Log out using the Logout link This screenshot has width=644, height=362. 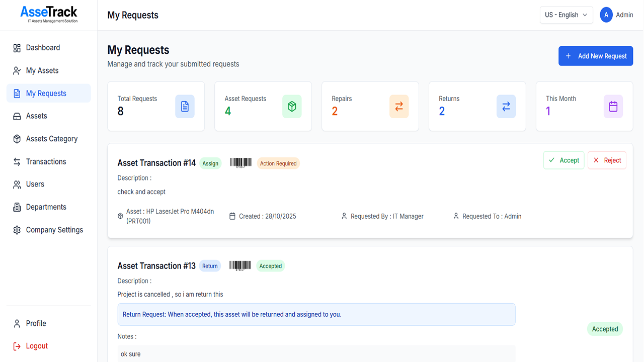pos(37,346)
